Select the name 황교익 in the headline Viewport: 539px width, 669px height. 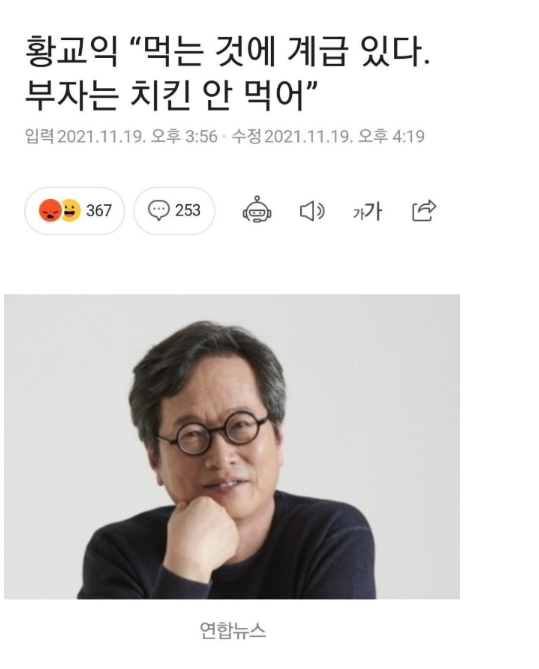click(x=71, y=53)
